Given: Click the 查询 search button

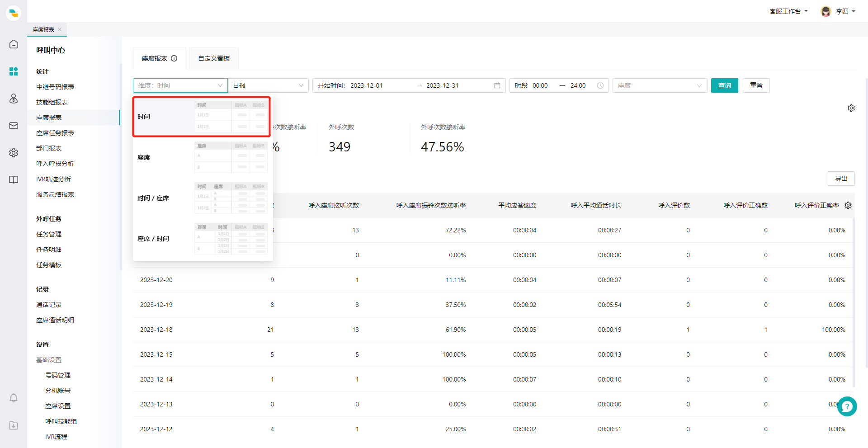Looking at the screenshot, I should (x=725, y=85).
